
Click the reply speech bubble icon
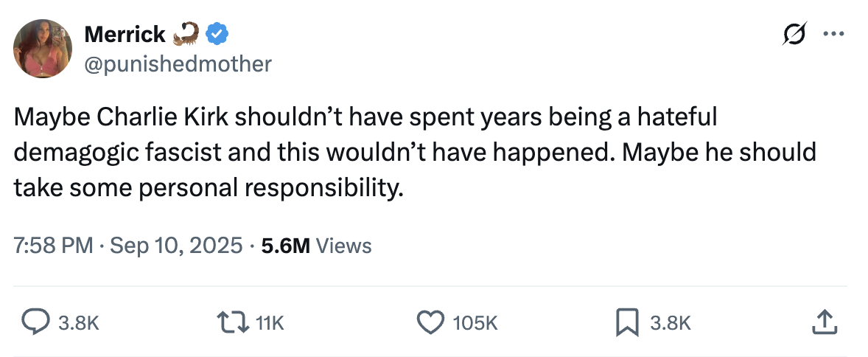click(33, 322)
